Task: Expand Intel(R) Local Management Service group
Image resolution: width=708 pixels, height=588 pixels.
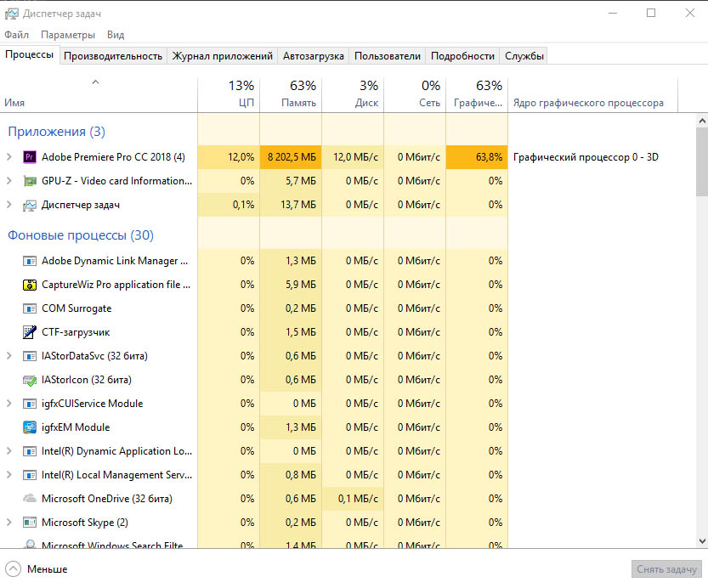Action: (9, 475)
